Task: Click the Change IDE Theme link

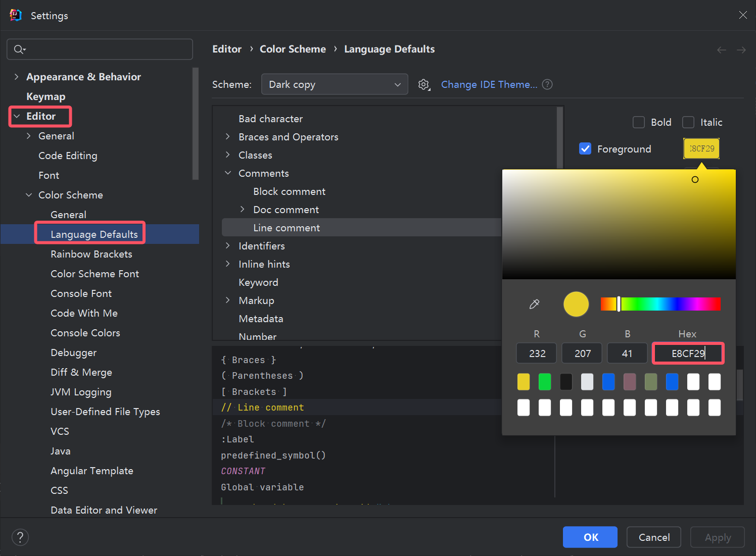Action: coord(489,84)
